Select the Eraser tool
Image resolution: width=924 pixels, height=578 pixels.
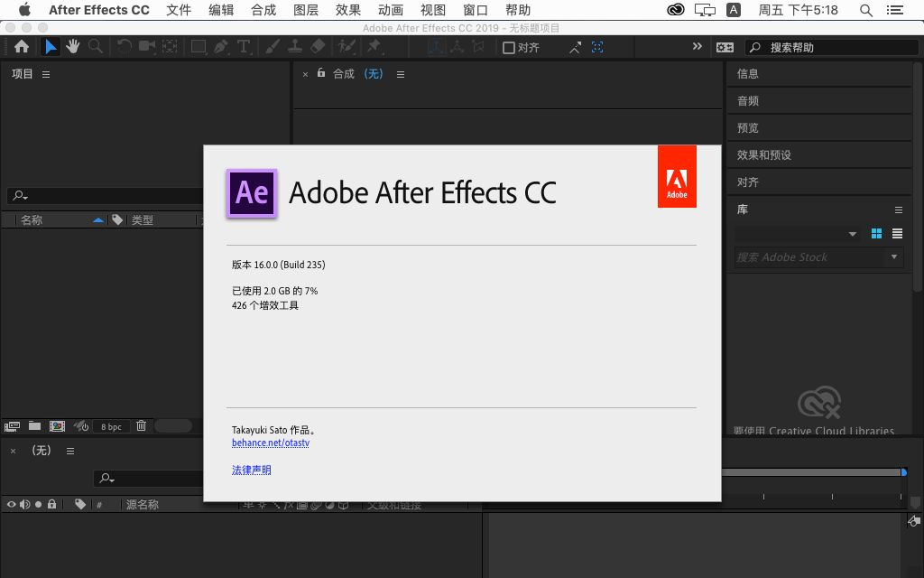(318, 47)
